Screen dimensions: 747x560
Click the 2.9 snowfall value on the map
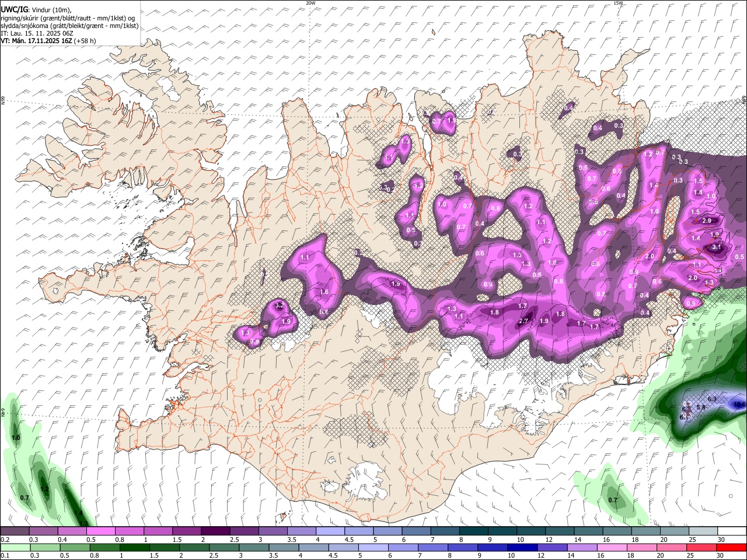click(x=707, y=220)
